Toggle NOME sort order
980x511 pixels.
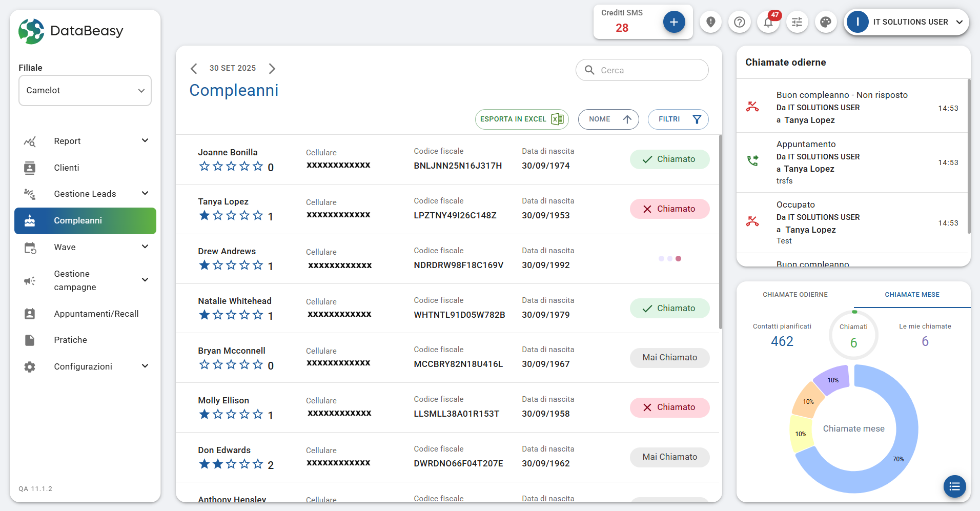coord(608,119)
